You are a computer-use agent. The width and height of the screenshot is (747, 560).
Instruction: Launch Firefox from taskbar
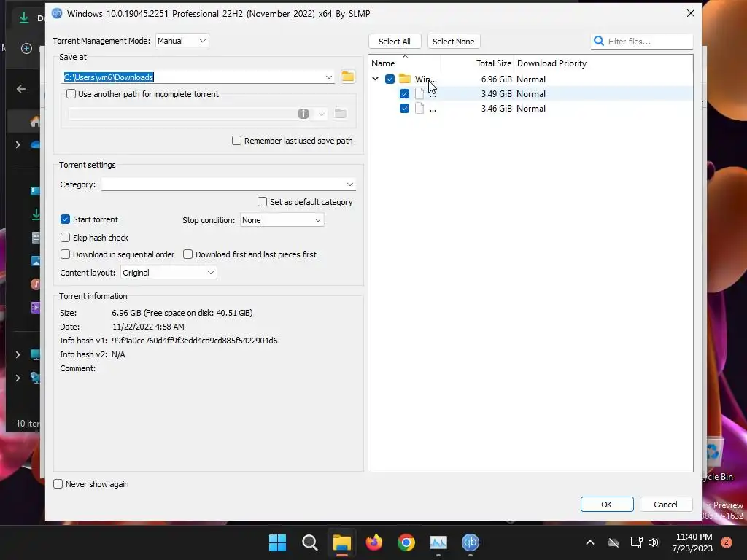pyautogui.click(x=374, y=542)
